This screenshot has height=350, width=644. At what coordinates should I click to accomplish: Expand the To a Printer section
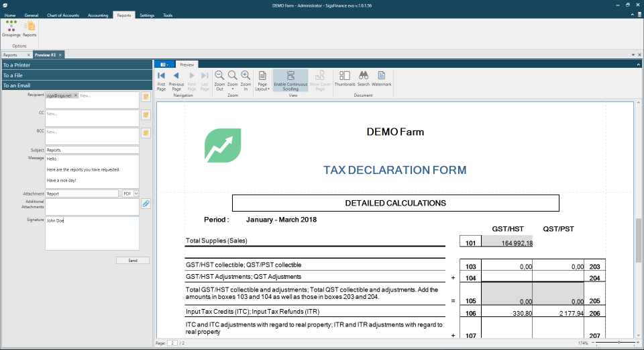pyautogui.click(x=76, y=65)
